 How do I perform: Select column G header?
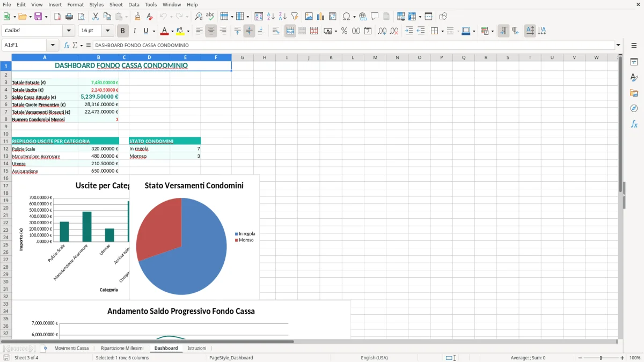point(242,57)
